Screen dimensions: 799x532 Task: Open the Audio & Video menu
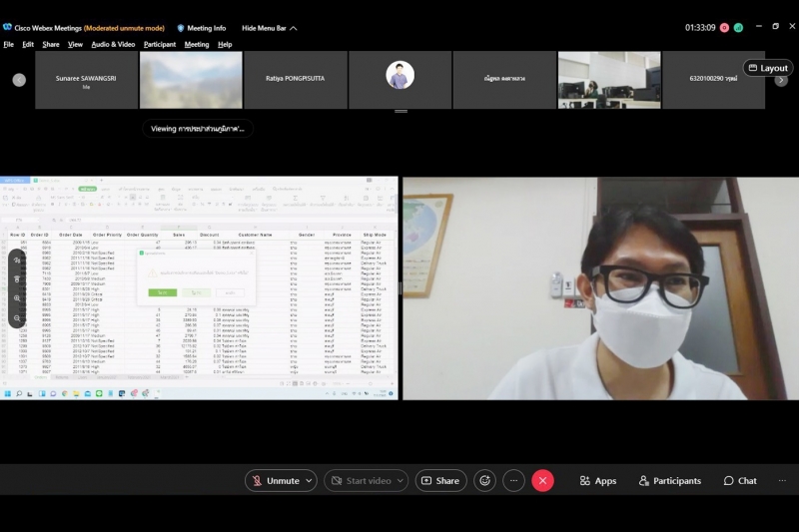tap(113, 45)
